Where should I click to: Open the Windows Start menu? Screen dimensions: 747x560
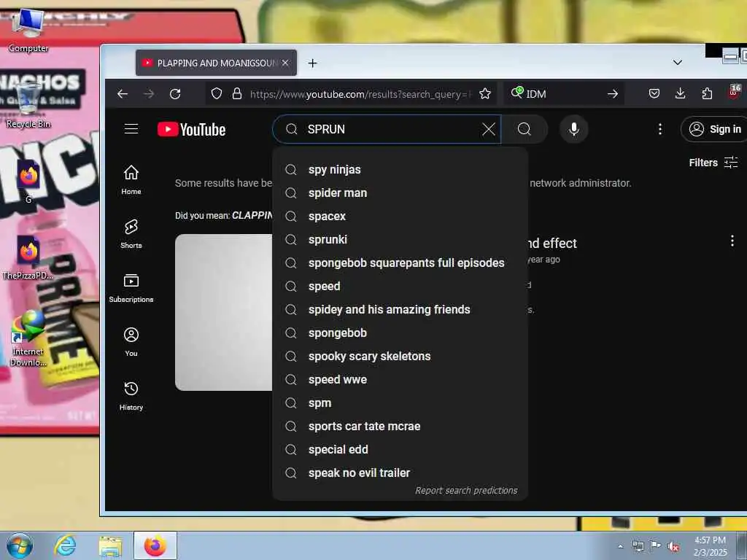[x=20, y=545]
